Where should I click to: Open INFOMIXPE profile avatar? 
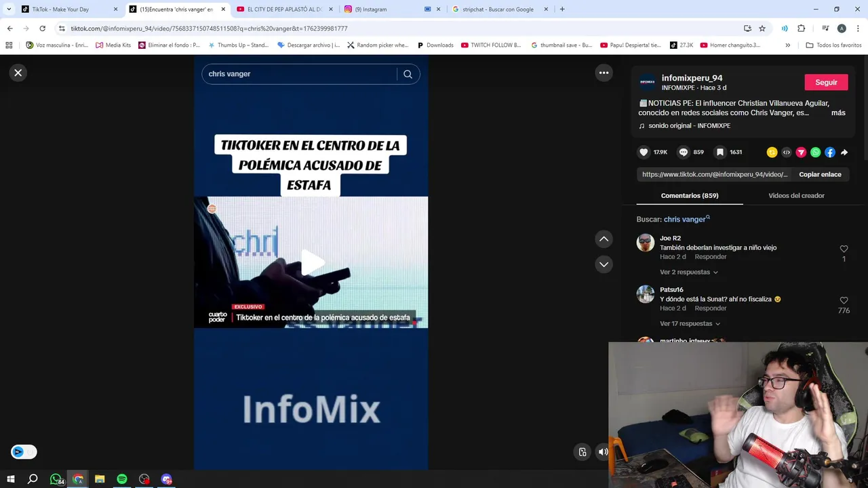[647, 82]
